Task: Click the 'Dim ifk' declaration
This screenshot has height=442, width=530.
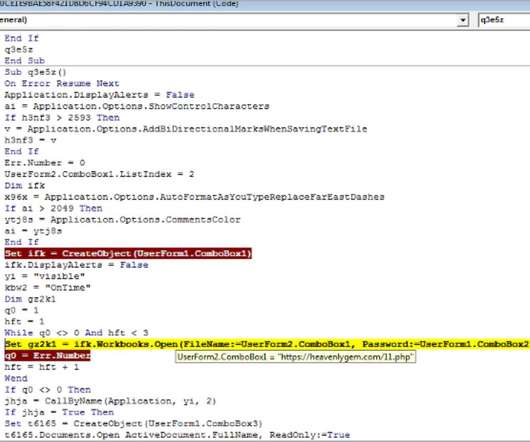Action: point(25,186)
